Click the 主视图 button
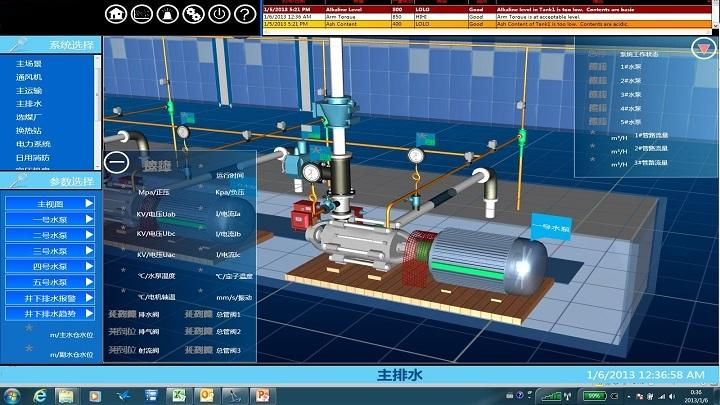The image size is (720, 405). tap(50, 204)
